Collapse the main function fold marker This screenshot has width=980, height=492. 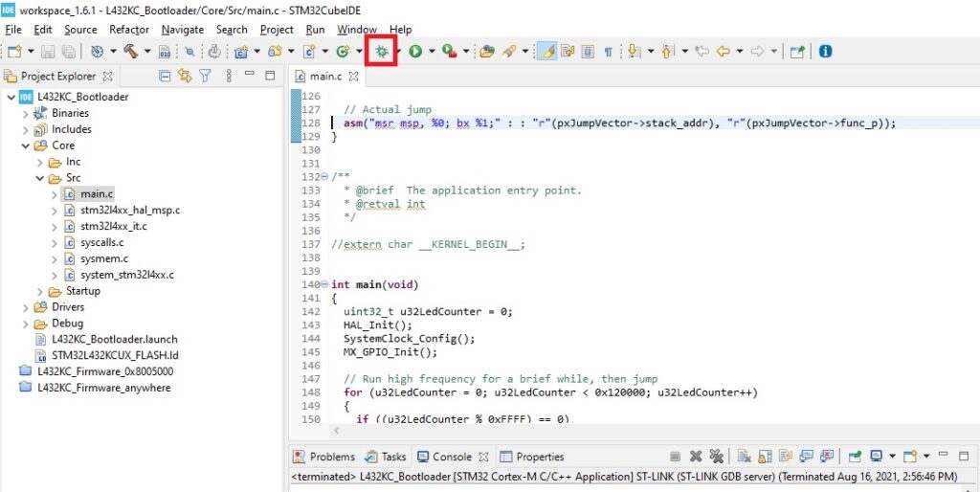click(x=324, y=284)
